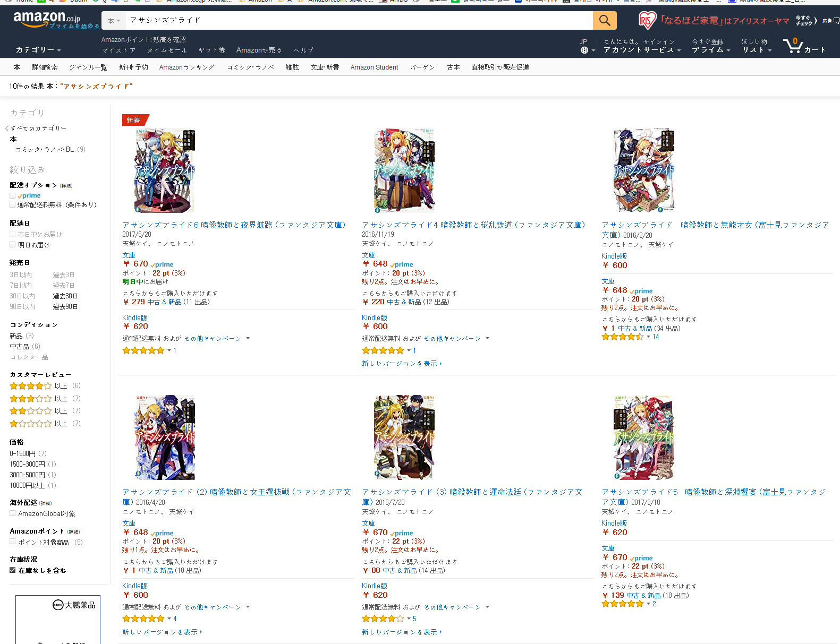
Task: Open アサシンズプライド6 暗殺教師と夜界航路 title link
Action: [x=234, y=225]
